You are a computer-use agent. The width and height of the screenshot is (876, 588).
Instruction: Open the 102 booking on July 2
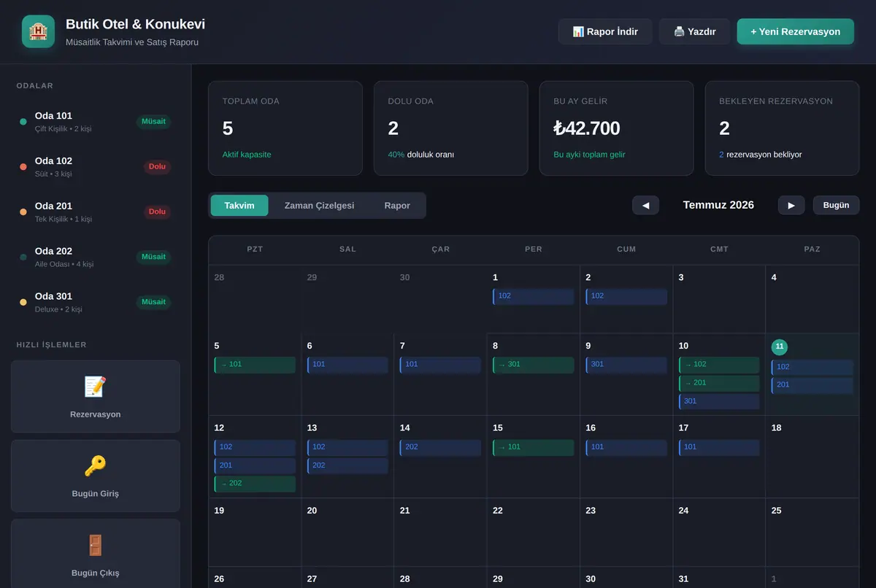coord(626,296)
